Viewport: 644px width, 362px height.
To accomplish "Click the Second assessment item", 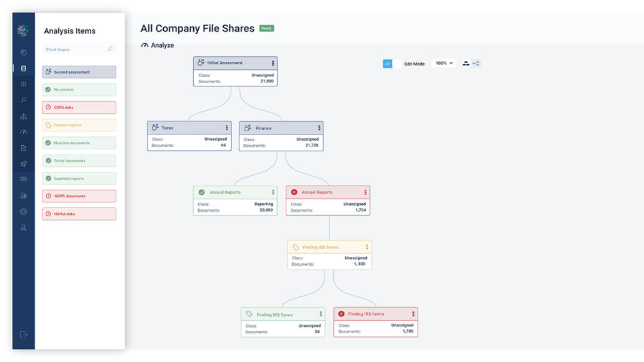I will click(x=79, y=72).
